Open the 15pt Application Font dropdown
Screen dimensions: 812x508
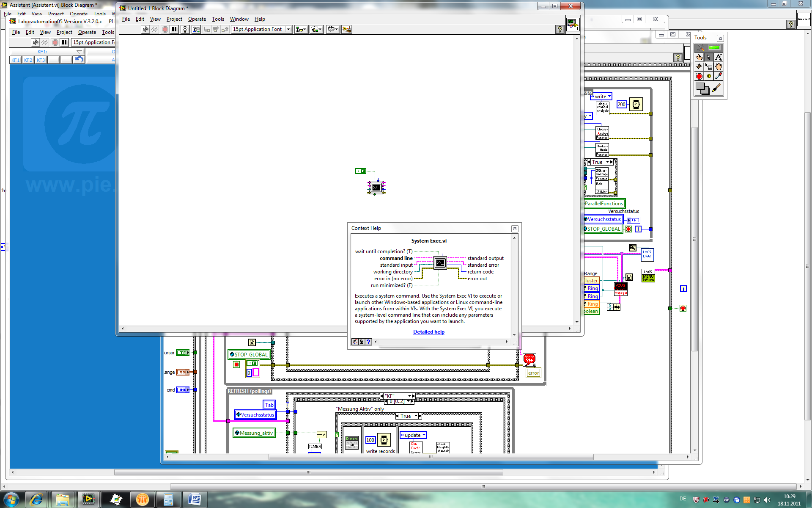(x=288, y=29)
